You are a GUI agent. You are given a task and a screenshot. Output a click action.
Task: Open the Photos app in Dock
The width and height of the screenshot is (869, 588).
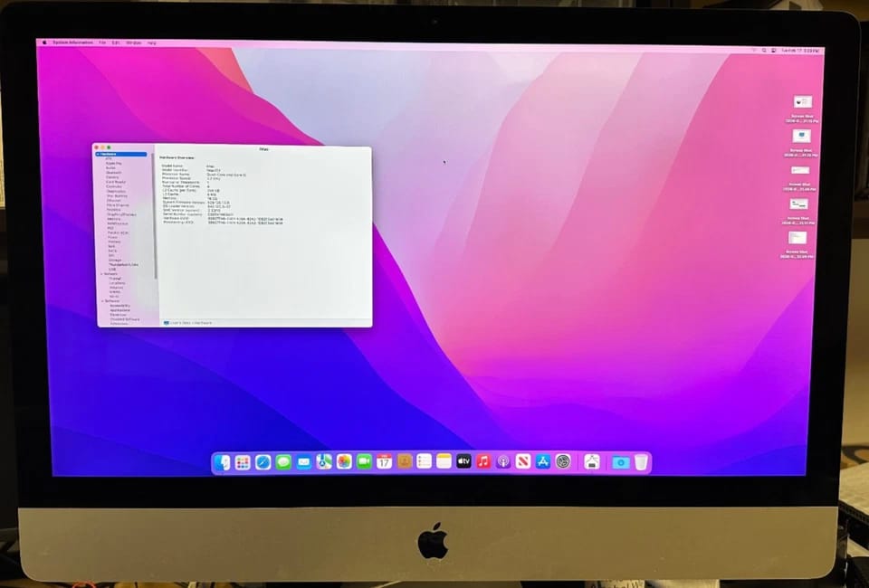click(x=344, y=461)
